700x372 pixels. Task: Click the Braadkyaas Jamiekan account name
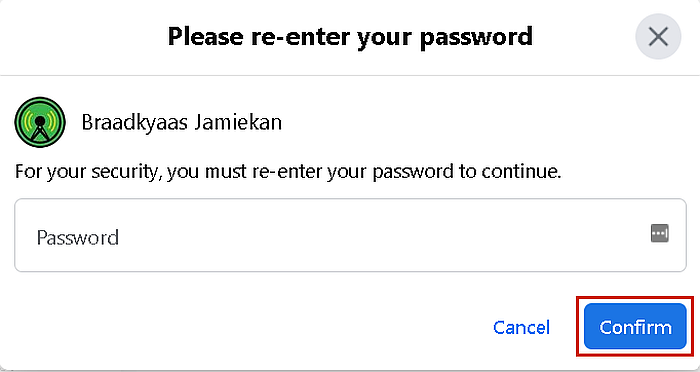[181, 122]
